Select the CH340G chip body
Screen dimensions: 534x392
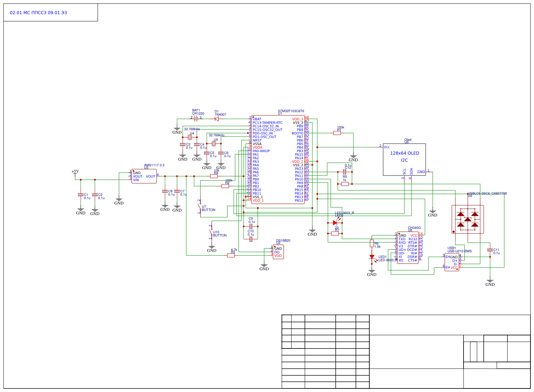pos(408,248)
